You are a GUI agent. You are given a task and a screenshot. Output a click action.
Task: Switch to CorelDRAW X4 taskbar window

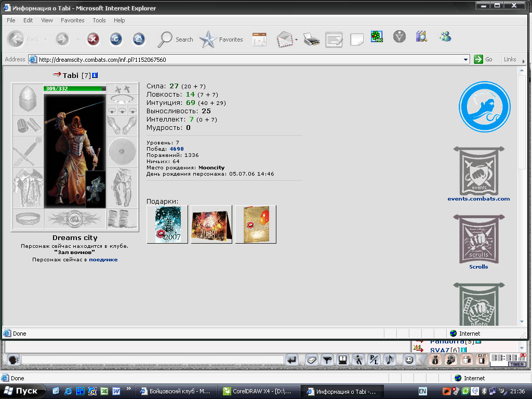[259, 392]
